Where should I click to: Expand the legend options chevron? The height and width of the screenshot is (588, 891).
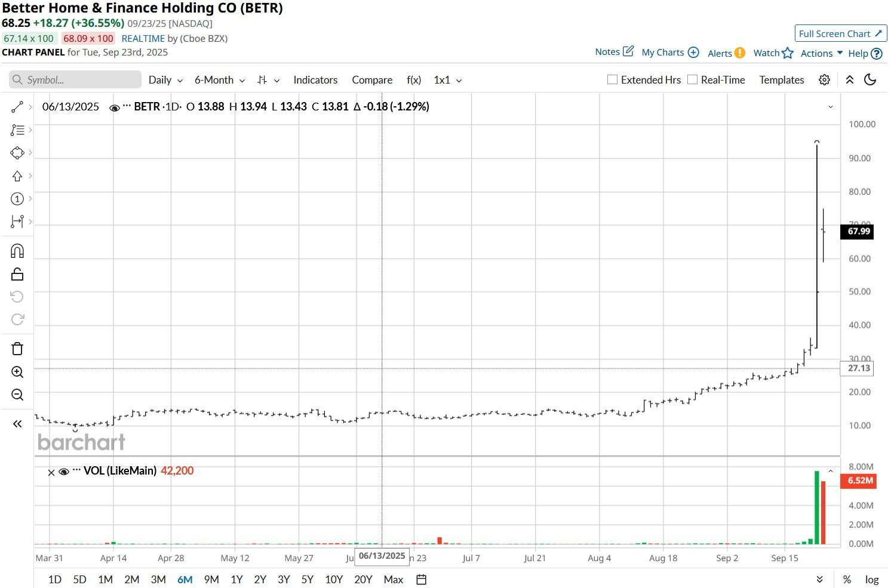(830, 107)
